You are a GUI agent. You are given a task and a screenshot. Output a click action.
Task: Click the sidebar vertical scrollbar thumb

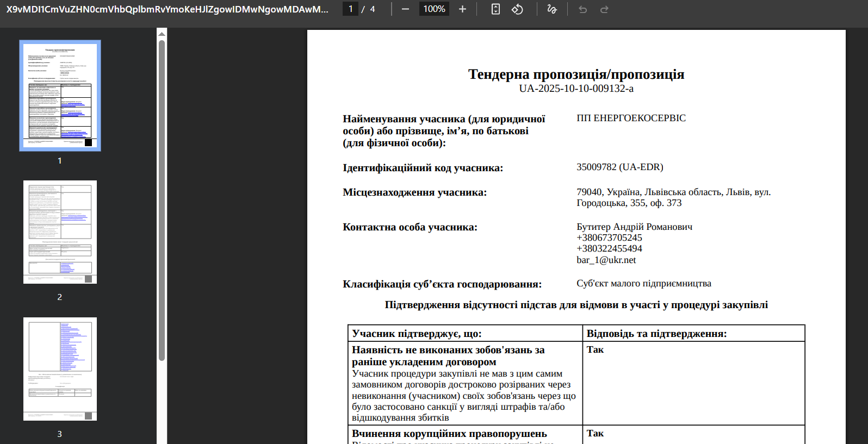point(162,200)
